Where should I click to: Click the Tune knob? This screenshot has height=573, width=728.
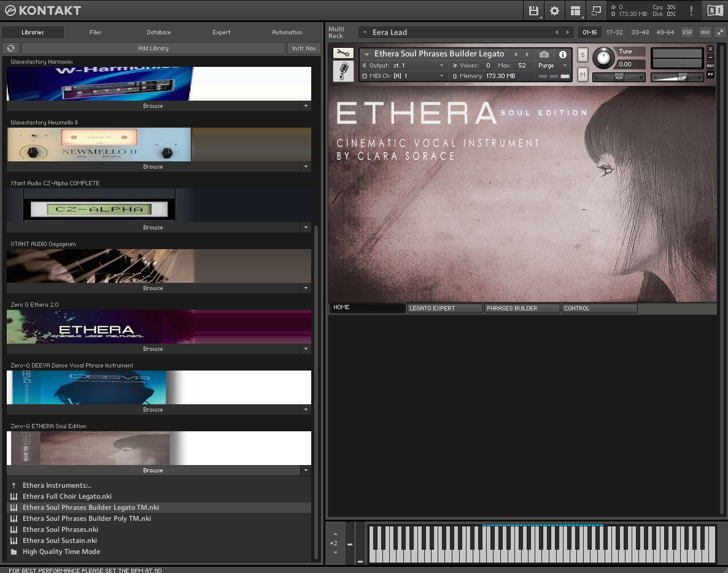pos(603,58)
